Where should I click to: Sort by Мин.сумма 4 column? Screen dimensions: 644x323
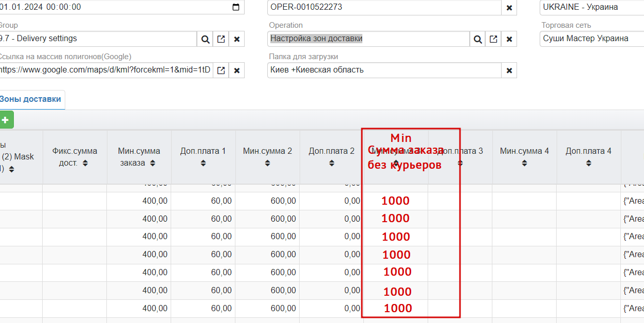(x=524, y=163)
